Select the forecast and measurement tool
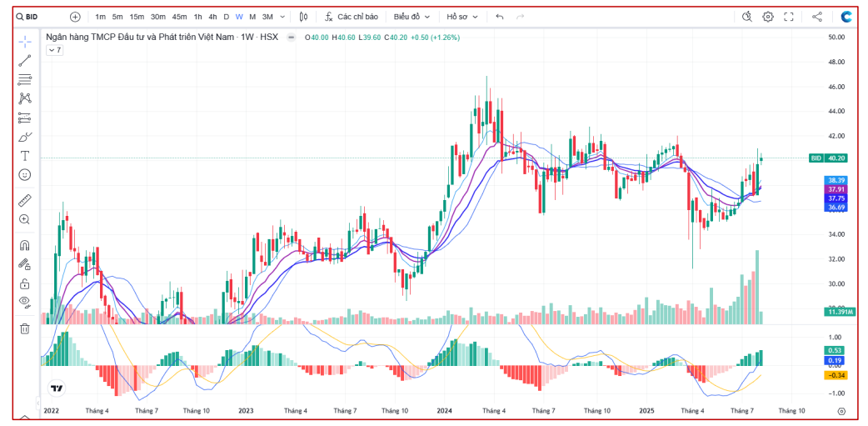Viewport: 868px width, 426px height. click(25, 118)
